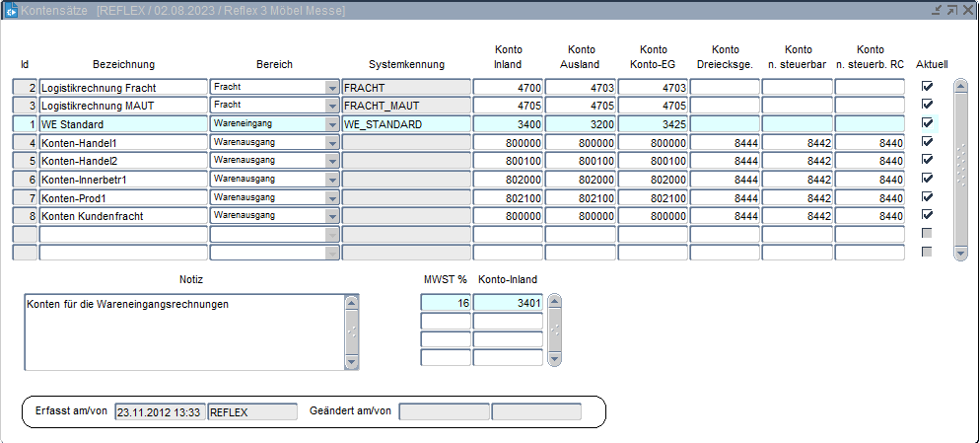Click the Kontensätze window icon in title bar
This screenshot has height=443, width=980.
click(x=11, y=10)
